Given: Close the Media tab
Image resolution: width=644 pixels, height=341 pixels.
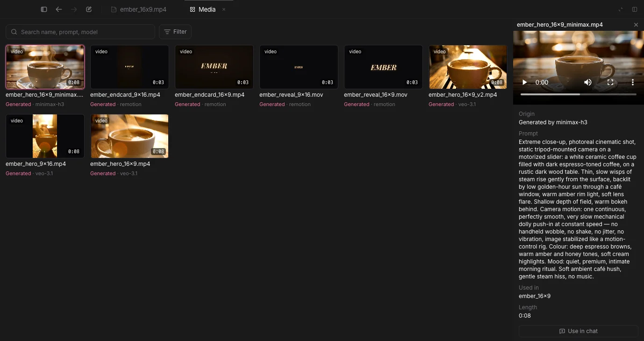Looking at the screenshot, I should tap(224, 9).
